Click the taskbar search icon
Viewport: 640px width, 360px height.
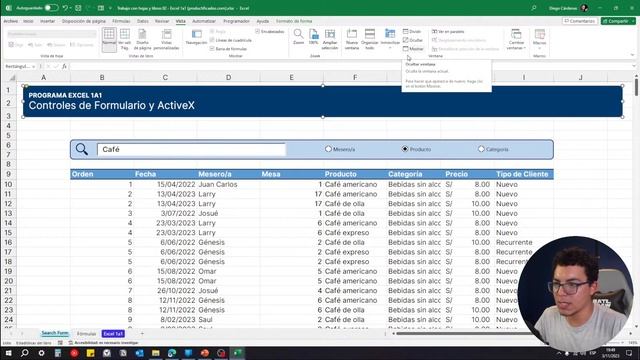click(x=24, y=353)
